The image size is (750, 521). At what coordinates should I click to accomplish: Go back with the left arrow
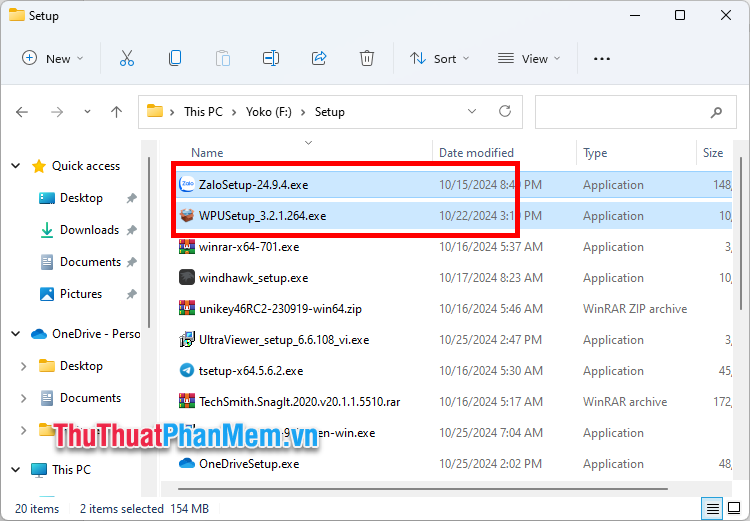(22, 112)
